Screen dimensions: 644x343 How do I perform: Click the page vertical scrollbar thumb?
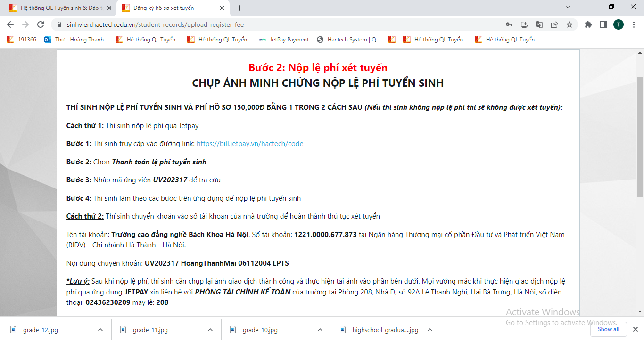tap(640, 137)
